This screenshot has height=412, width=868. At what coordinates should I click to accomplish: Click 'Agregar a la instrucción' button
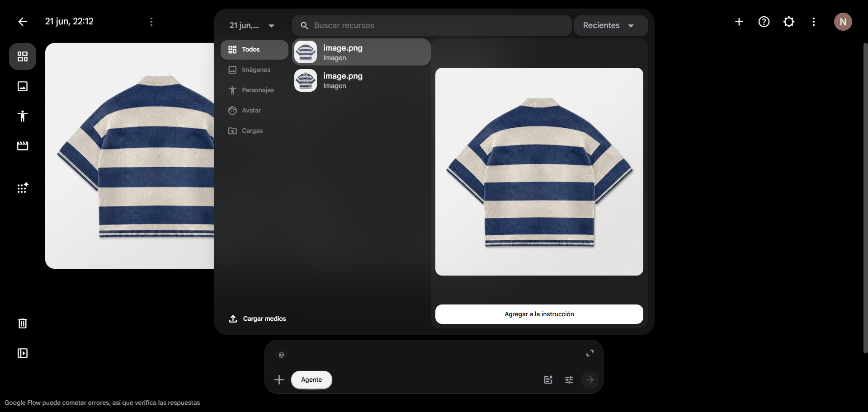[539, 314]
